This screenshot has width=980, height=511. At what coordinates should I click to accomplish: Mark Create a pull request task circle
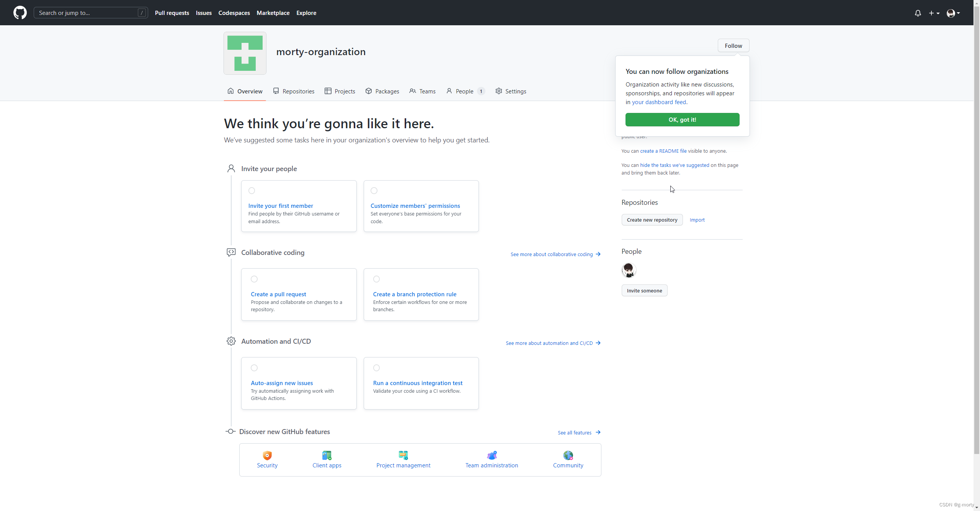(254, 279)
